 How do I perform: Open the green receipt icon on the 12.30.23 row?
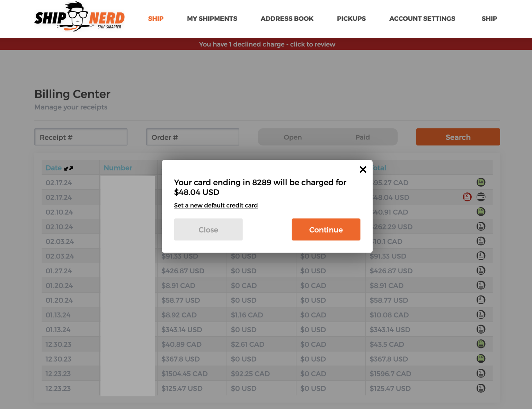coord(481,344)
